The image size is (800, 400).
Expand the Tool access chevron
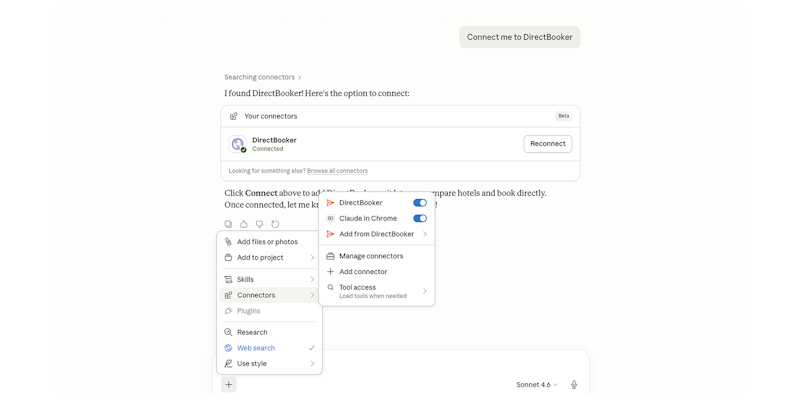tap(424, 291)
